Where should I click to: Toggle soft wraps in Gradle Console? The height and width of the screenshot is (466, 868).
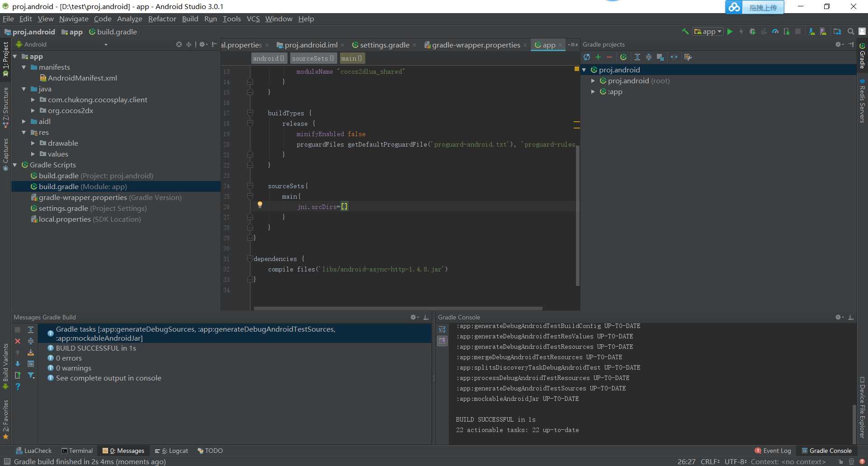click(443, 329)
